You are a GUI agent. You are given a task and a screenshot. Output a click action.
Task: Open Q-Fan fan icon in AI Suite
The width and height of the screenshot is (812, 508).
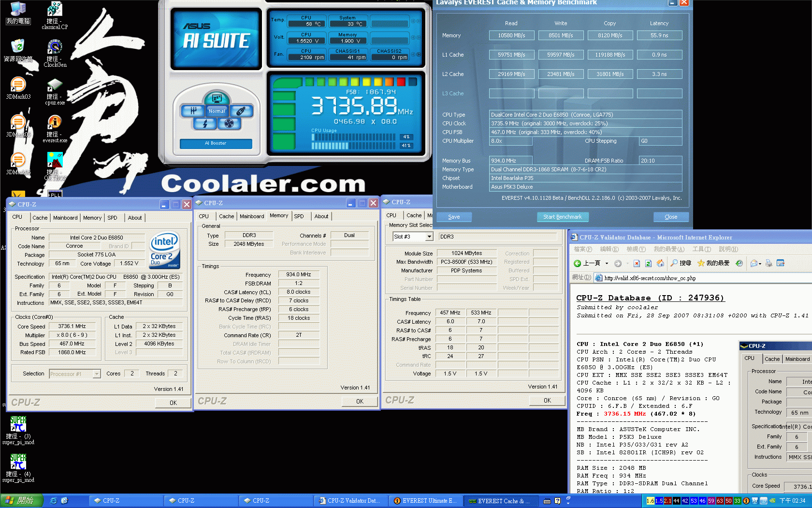229,123
